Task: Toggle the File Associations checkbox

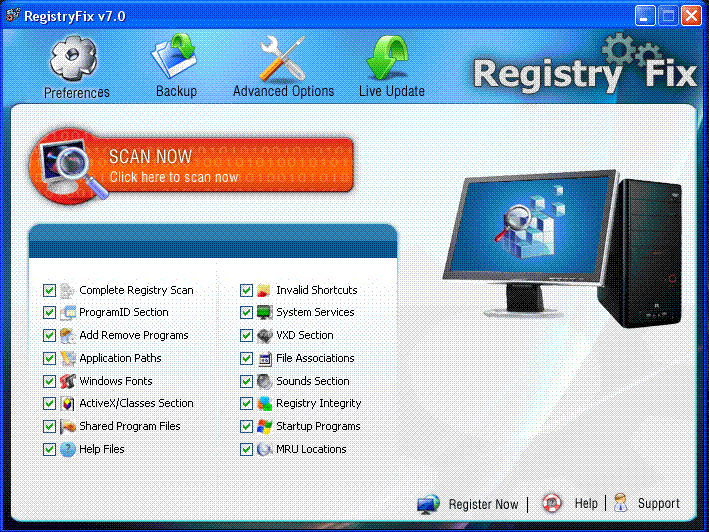Action: click(x=246, y=358)
